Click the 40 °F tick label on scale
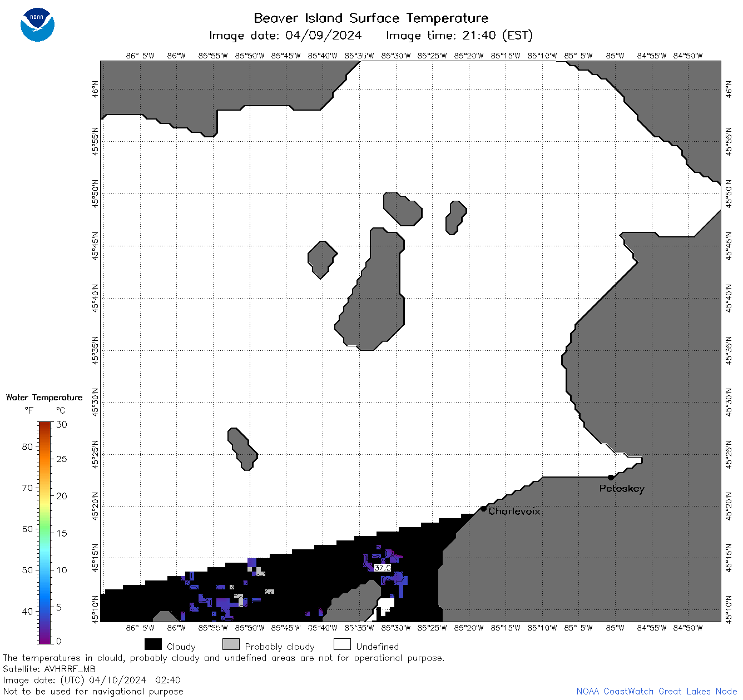The width and height of the screenshot is (743, 700). click(27, 611)
